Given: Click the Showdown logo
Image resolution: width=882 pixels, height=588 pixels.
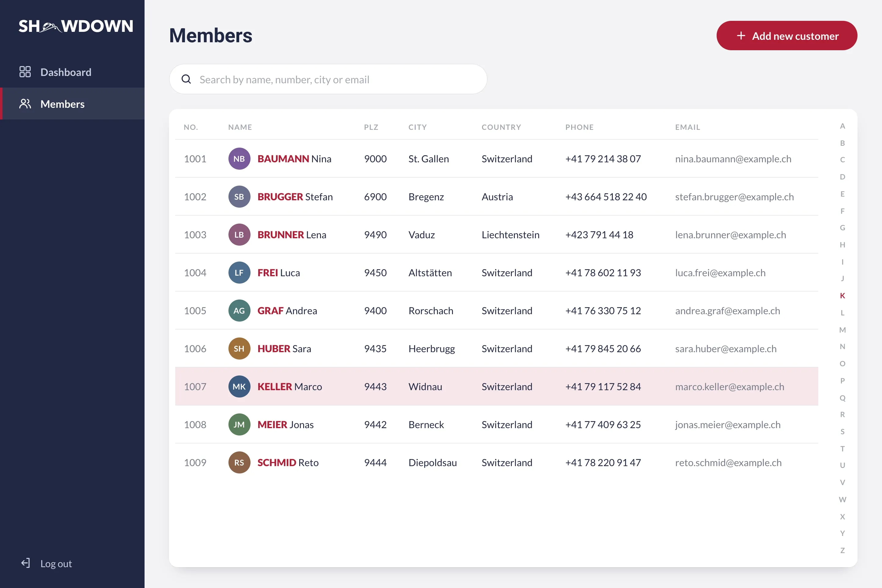Looking at the screenshot, I should (76, 26).
